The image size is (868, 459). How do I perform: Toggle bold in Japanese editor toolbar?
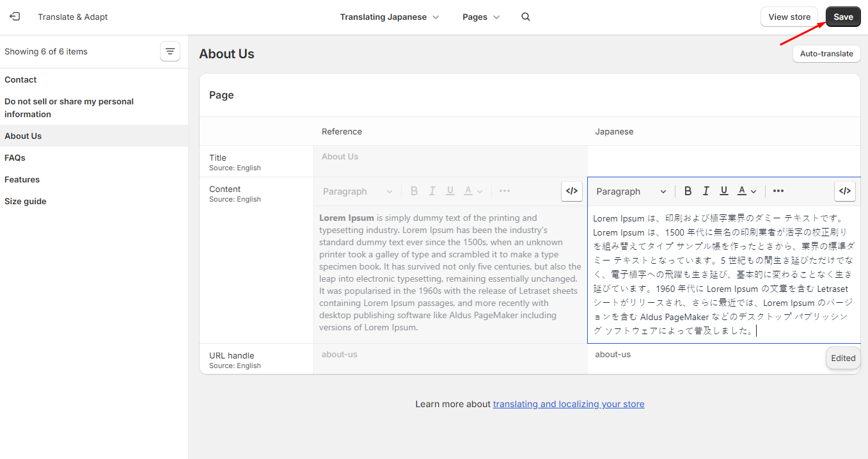(x=688, y=191)
